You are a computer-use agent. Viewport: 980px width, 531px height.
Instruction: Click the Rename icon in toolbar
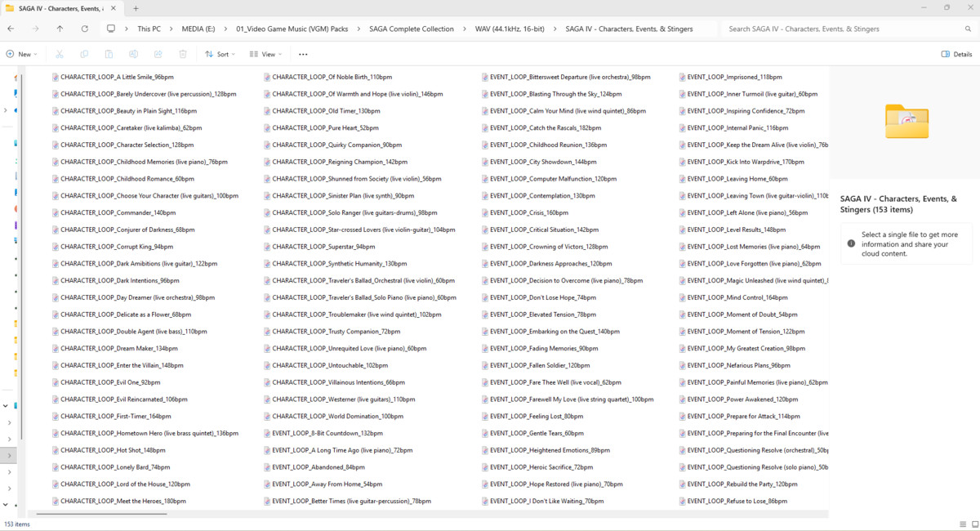(x=133, y=54)
